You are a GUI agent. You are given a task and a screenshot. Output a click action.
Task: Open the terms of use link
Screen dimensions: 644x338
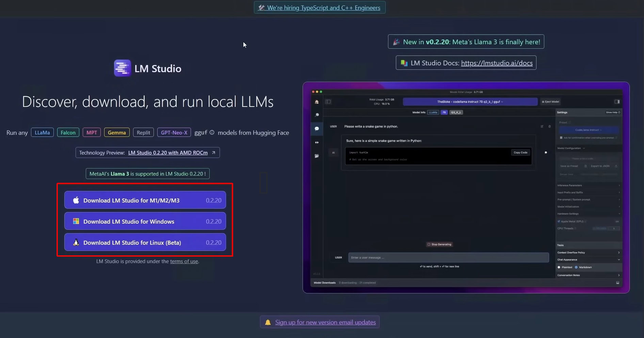(184, 261)
